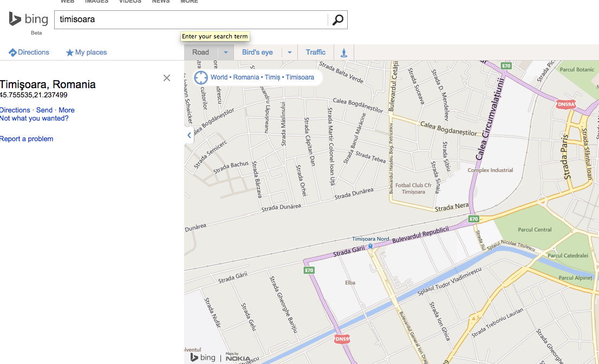
Task: Click the Elba label on map
Action: coord(350,283)
